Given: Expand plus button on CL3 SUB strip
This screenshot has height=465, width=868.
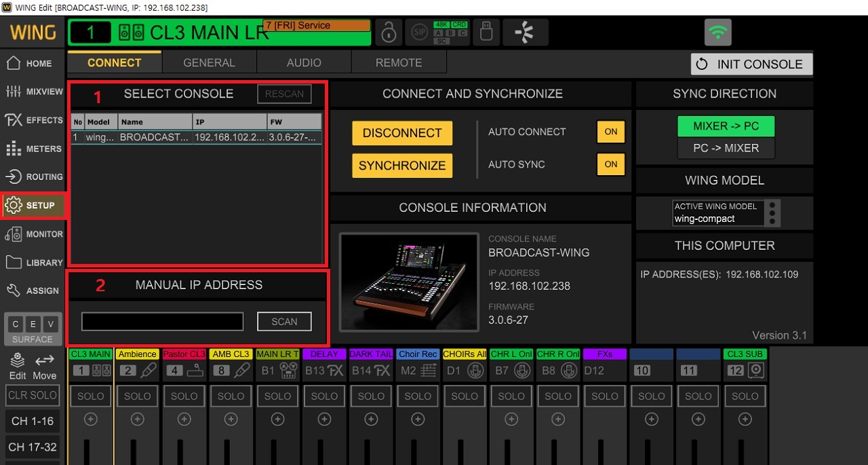Looking at the screenshot, I should 745,420.
